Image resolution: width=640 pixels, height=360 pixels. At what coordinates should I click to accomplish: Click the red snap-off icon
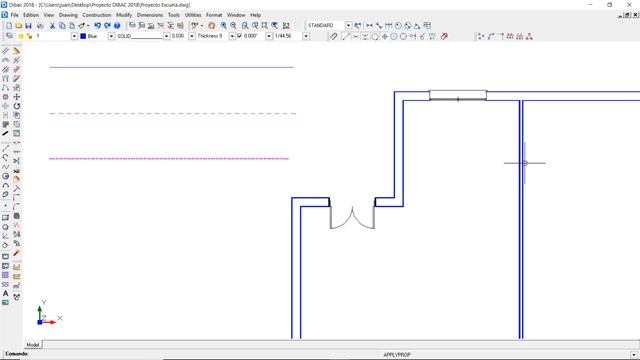pos(444,36)
